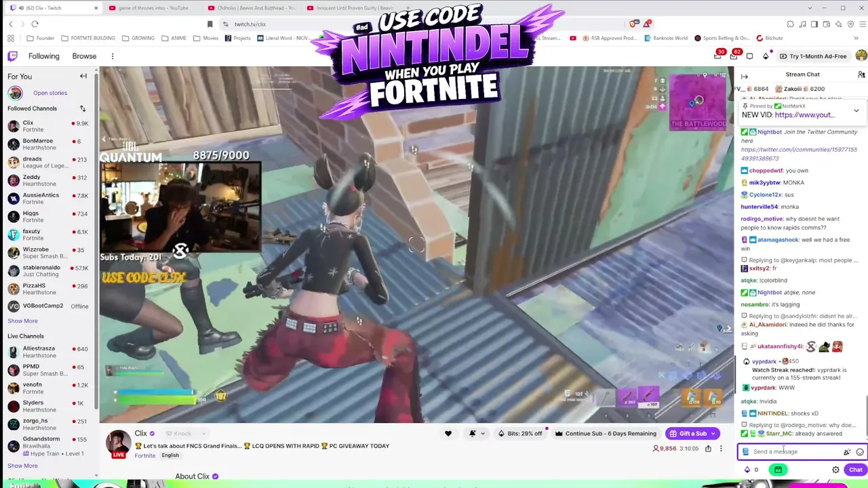Screen dimensions: 868x488
Task: Go back in browser history
Action: point(11,24)
